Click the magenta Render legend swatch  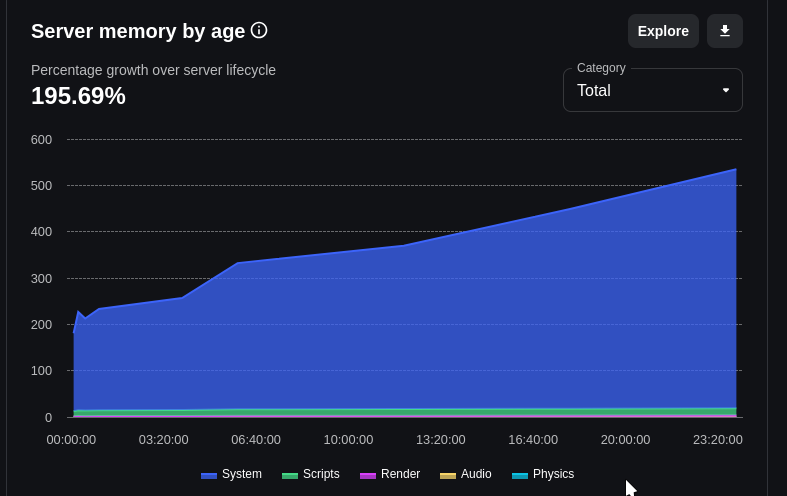click(368, 475)
